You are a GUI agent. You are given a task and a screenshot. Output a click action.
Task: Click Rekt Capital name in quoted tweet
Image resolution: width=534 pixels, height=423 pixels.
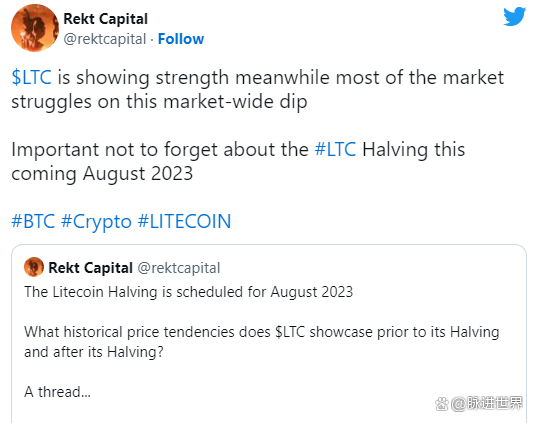click(x=90, y=268)
